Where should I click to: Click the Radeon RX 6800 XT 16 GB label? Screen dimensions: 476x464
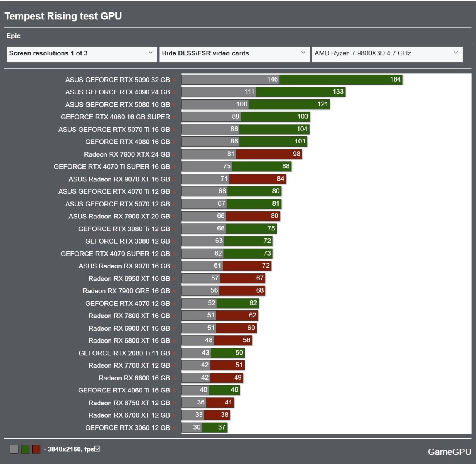(x=129, y=341)
